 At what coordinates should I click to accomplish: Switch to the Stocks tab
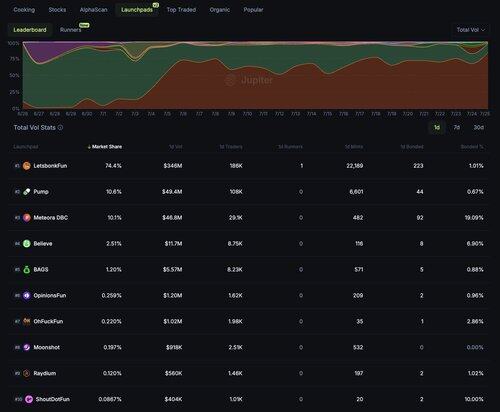pos(57,10)
